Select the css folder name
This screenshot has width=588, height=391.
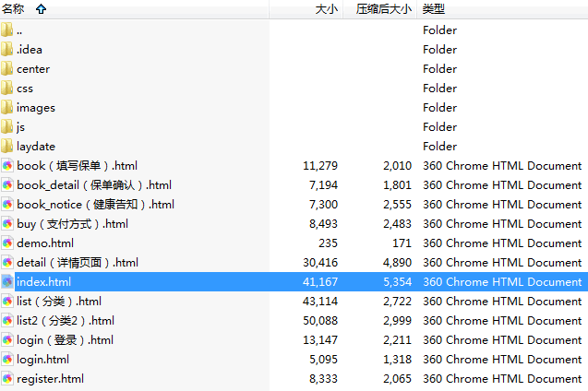25,89
